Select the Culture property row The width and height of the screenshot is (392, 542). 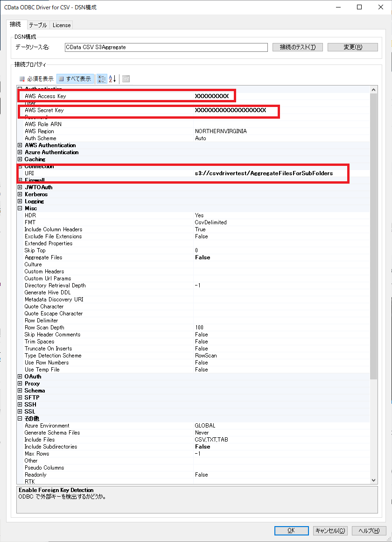pyautogui.click(x=193, y=264)
